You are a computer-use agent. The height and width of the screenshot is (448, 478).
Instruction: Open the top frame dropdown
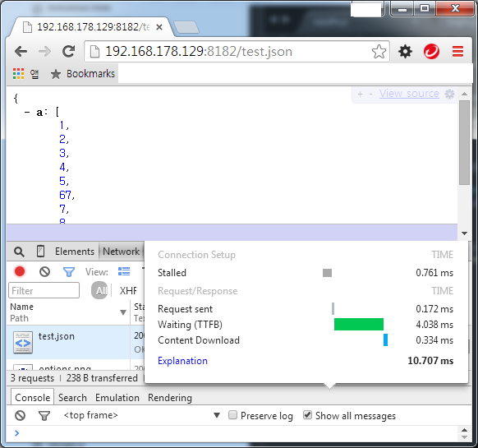tap(217, 415)
